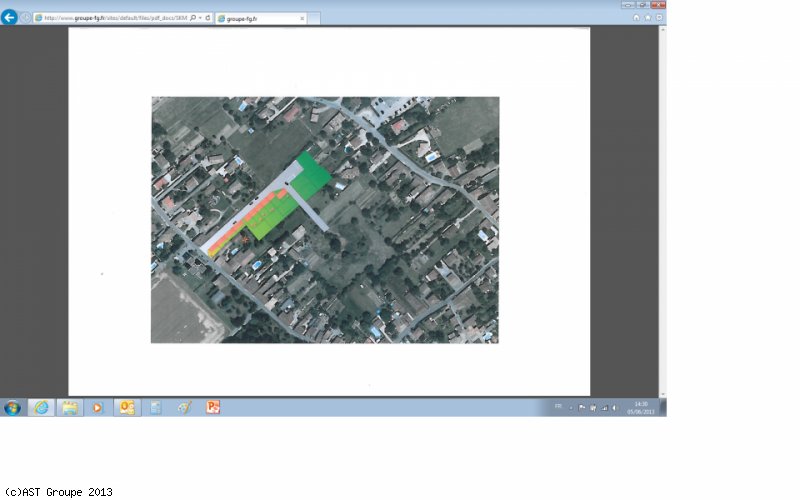Select the groupe-fg.fr browser tab
Image resolution: width=800 pixels, height=500 pixels.
260,18
